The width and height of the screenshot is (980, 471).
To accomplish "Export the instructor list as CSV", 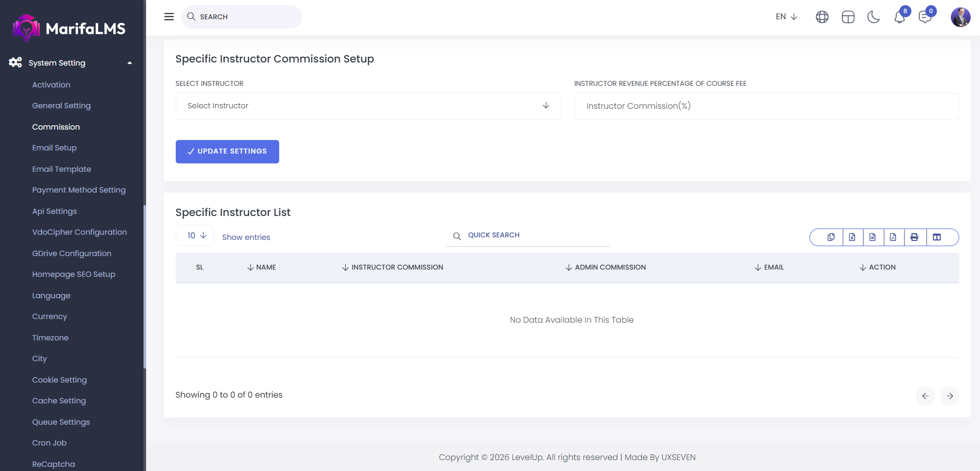I will 872,237.
